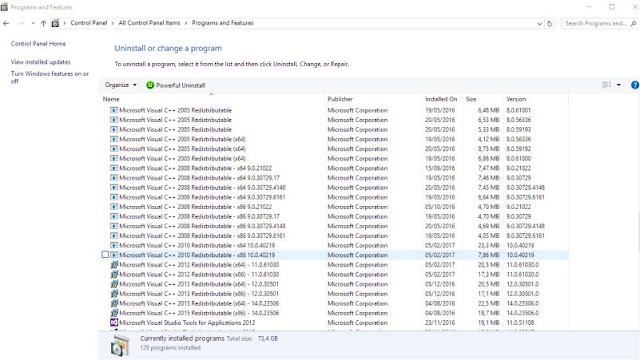Screen dimensions: 640x360
Task: Go back with the navigation arrow
Action: (6, 23)
